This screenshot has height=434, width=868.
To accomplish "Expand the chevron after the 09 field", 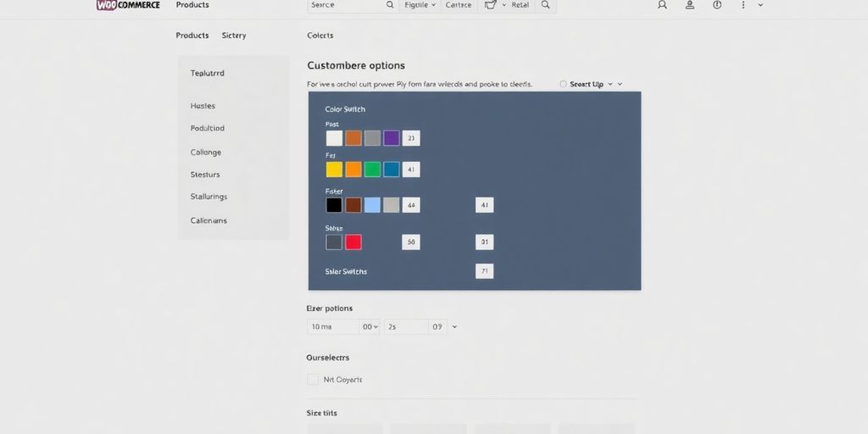I will tap(454, 326).
